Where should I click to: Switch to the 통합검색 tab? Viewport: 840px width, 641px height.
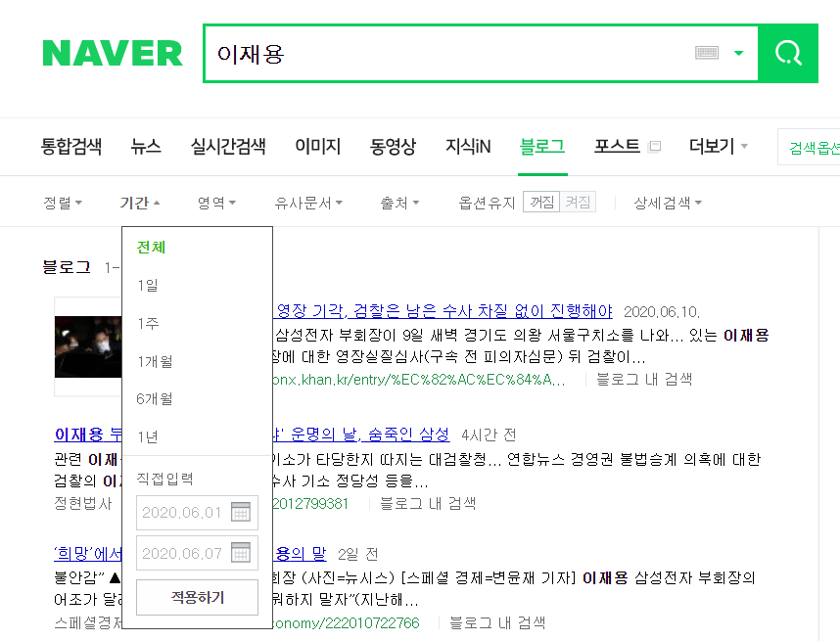[x=71, y=146]
